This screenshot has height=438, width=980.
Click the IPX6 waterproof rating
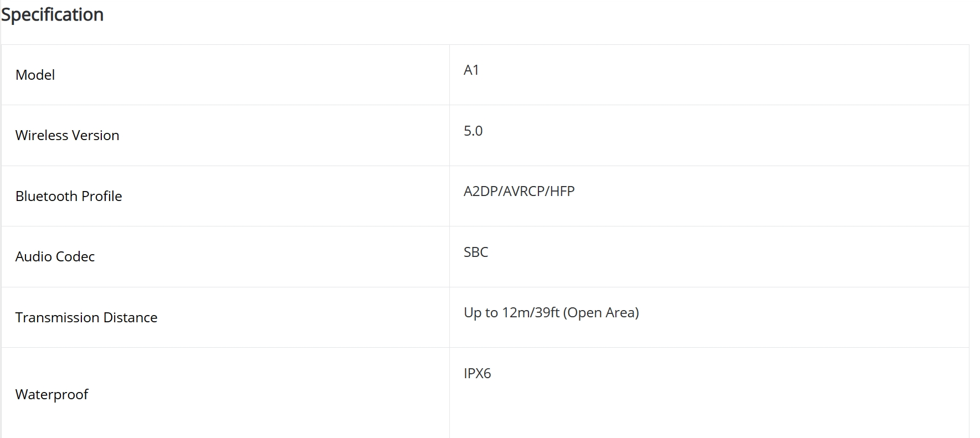click(x=478, y=373)
